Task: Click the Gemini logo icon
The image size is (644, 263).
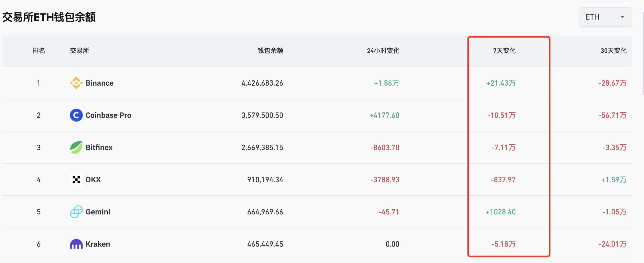Action: pyautogui.click(x=76, y=212)
